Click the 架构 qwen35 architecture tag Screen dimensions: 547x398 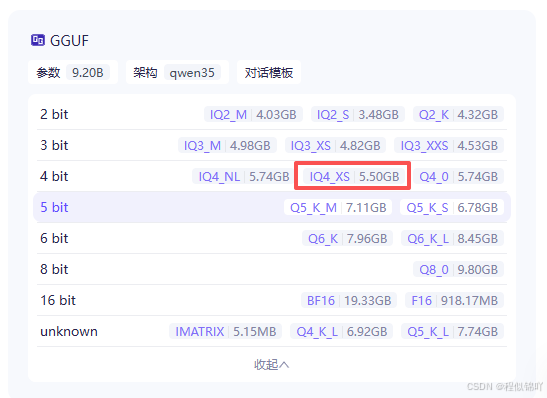(x=177, y=72)
